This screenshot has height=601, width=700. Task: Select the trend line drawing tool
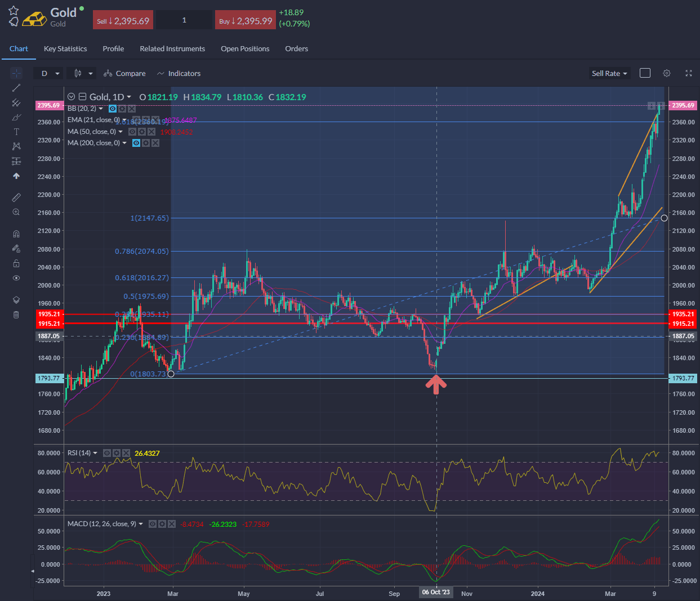coord(16,88)
